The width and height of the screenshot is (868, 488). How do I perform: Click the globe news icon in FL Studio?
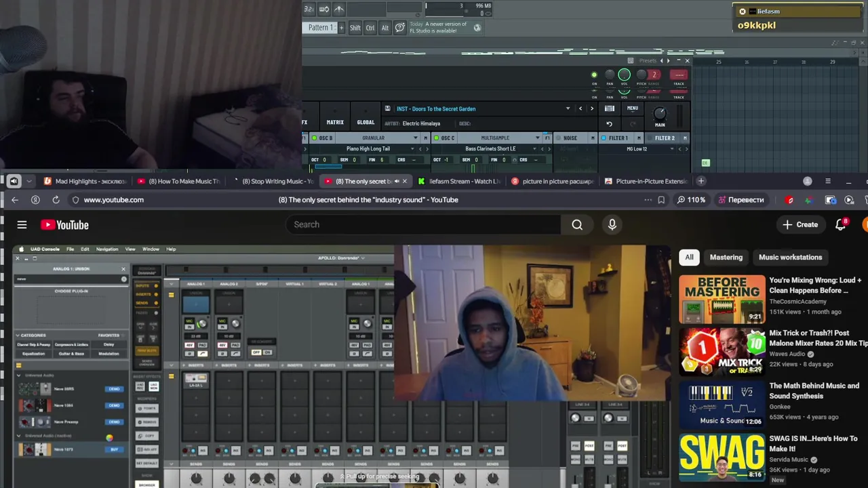[477, 28]
